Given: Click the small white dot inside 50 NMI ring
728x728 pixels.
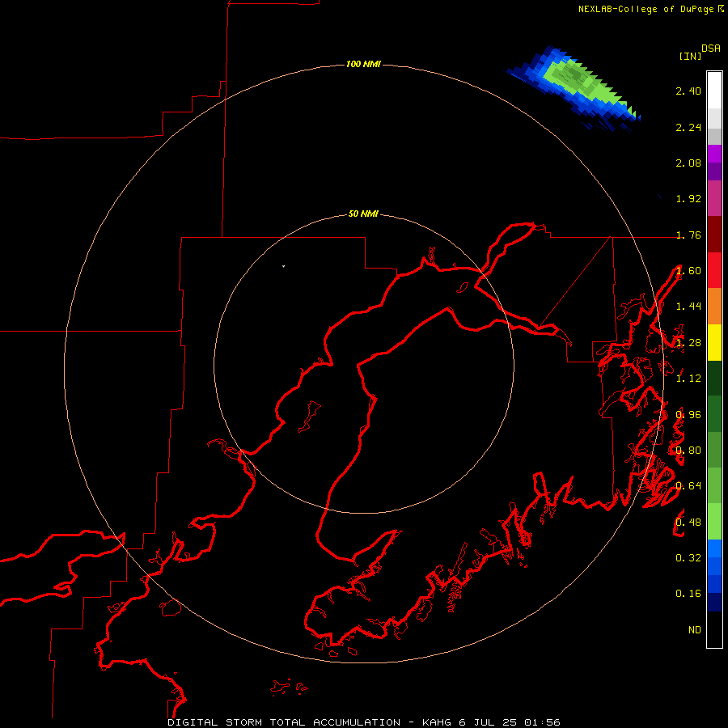Looking at the screenshot, I should (284, 266).
